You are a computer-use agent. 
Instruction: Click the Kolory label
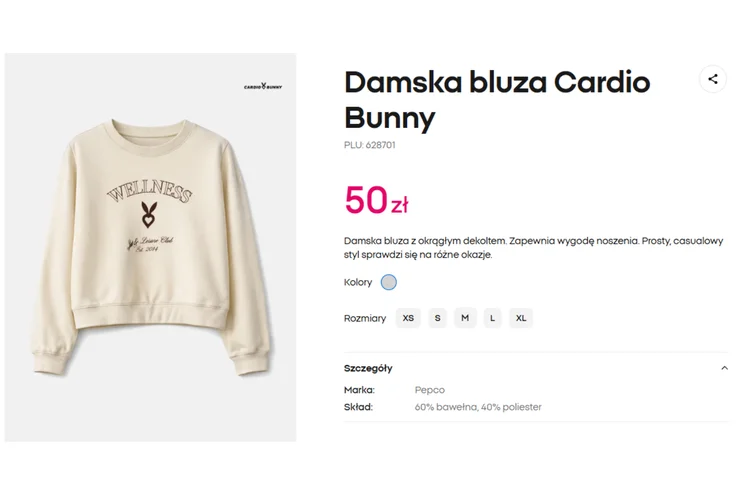(x=358, y=282)
